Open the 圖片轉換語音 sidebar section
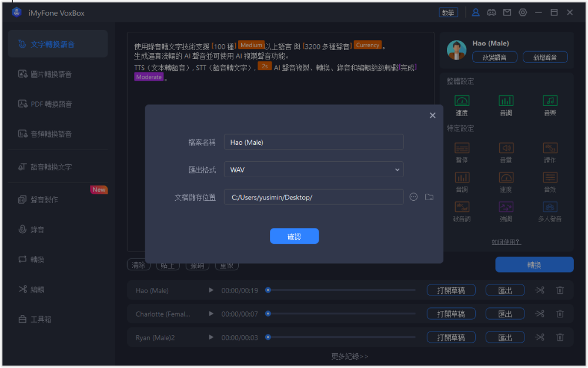Image resolution: width=588 pixels, height=368 pixels. [x=58, y=74]
